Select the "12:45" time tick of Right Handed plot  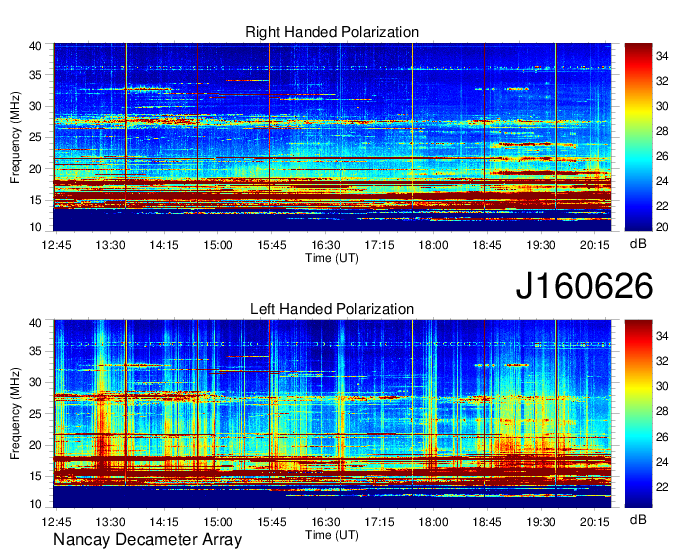pyautogui.click(x=56, y=245)
